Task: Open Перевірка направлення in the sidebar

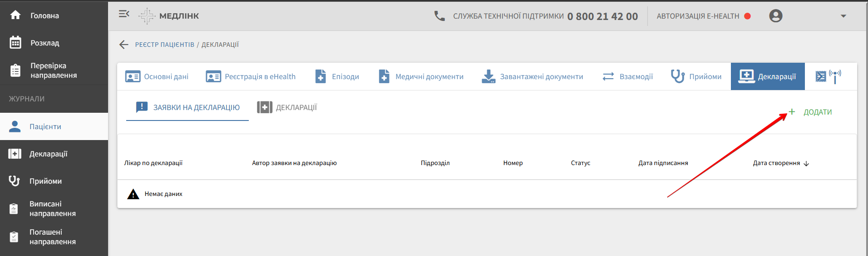Action: [x=53, y=70]
